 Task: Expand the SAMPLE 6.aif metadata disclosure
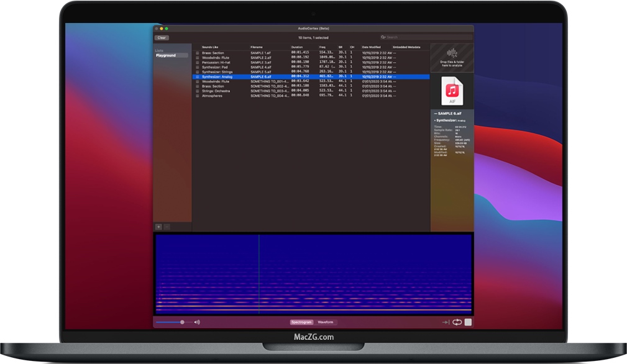click(436, 114)
